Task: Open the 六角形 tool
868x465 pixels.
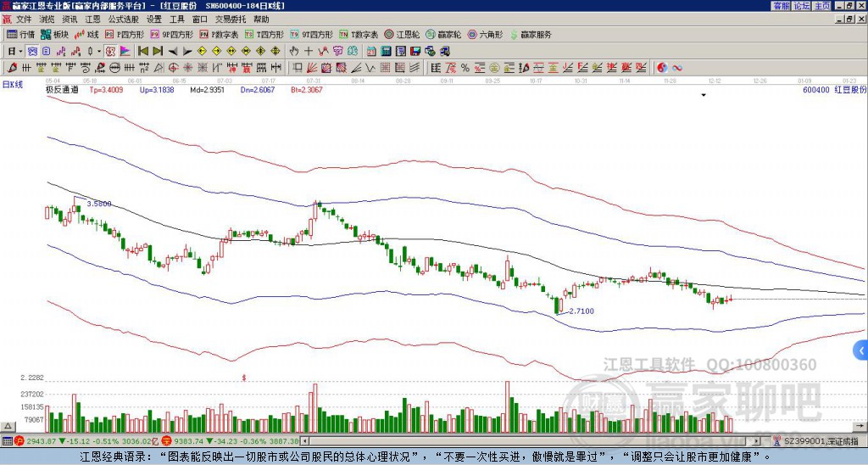Action: (485, 34)
